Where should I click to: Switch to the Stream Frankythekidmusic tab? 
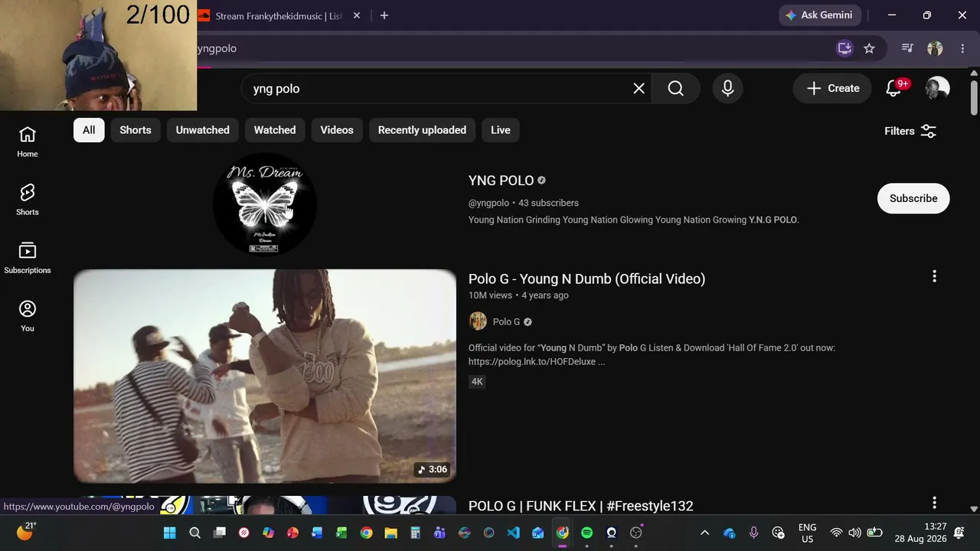[280, 15]
